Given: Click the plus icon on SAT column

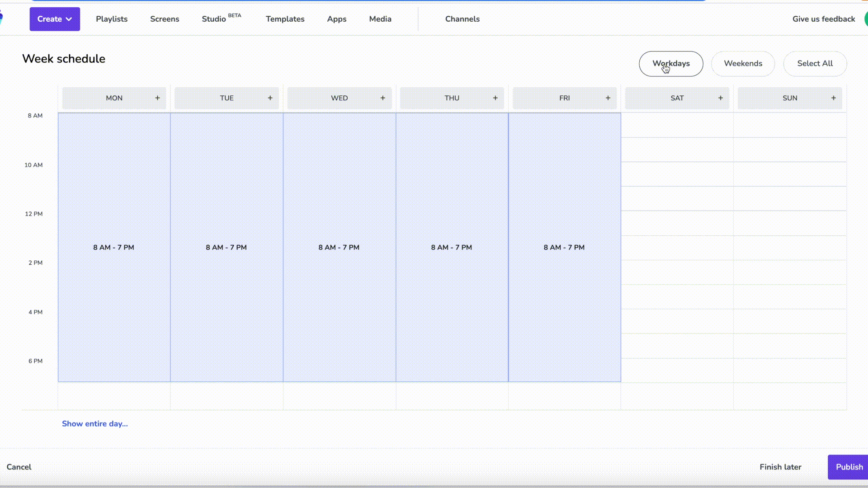Looking at the screenshot, I should click(720, 97).
